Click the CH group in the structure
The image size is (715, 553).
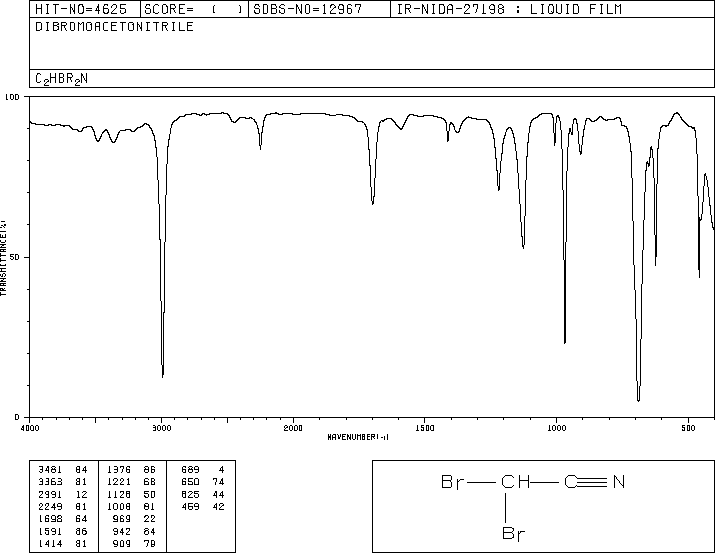tap(515, 482)
